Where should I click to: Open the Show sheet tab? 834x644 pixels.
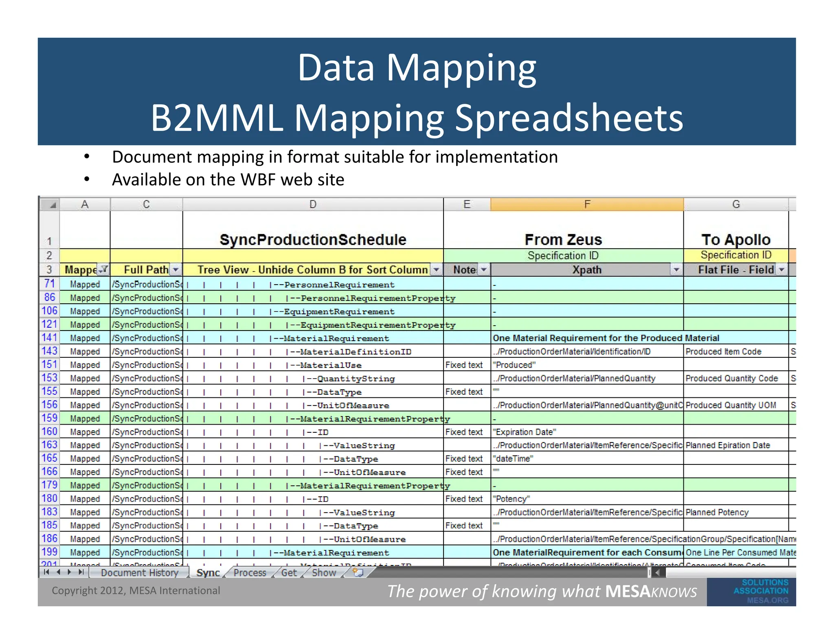click(324, 572)
